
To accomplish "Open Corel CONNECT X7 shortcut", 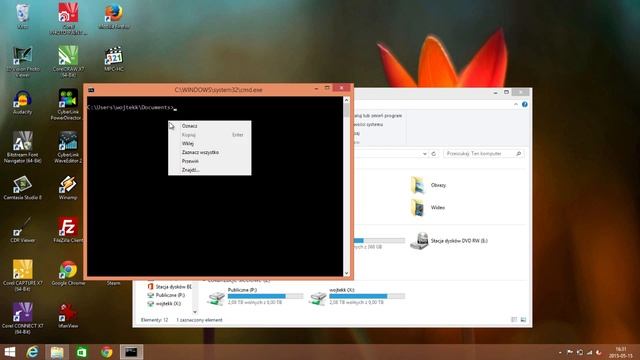I will point(22,318).
